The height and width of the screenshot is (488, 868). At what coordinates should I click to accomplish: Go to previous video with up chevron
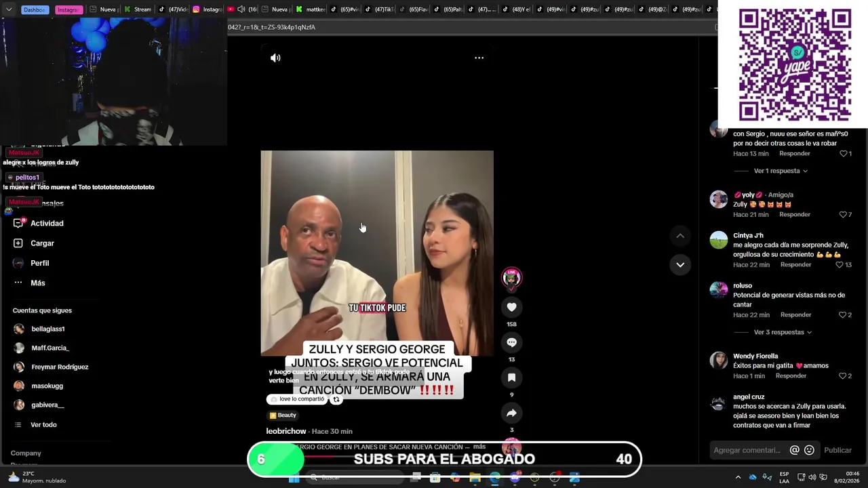(x=680, y=236)
